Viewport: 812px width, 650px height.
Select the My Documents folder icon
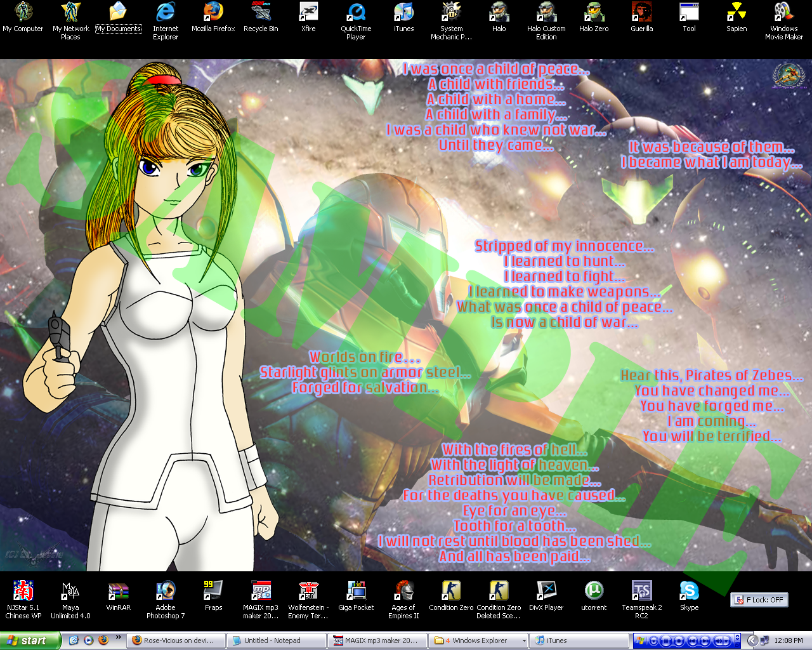click(118, 18)
